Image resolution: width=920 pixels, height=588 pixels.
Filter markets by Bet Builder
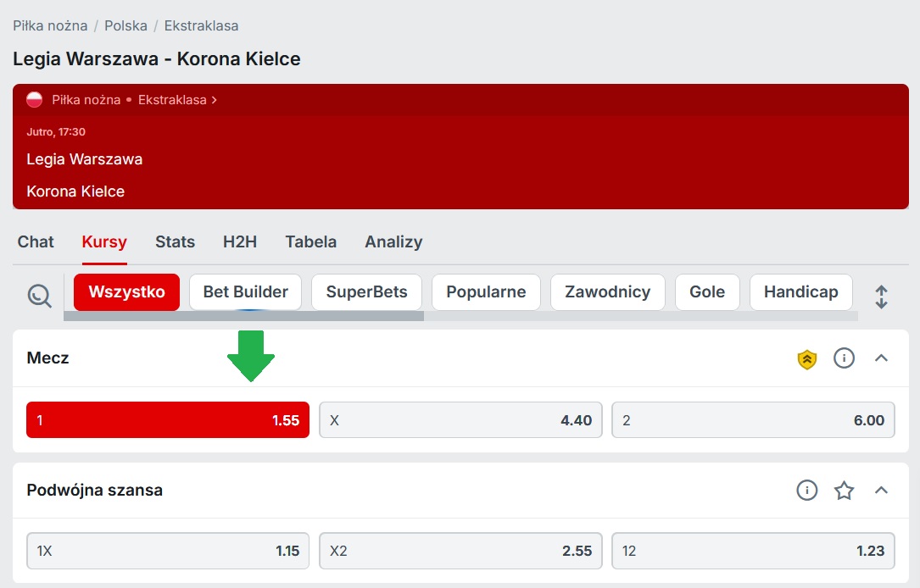click(x=245, y=292)
